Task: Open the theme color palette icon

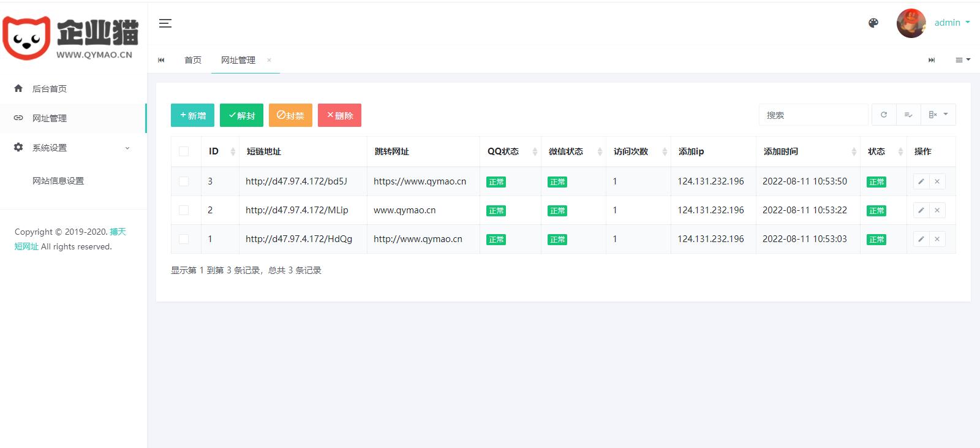Action: click(873, 23)
